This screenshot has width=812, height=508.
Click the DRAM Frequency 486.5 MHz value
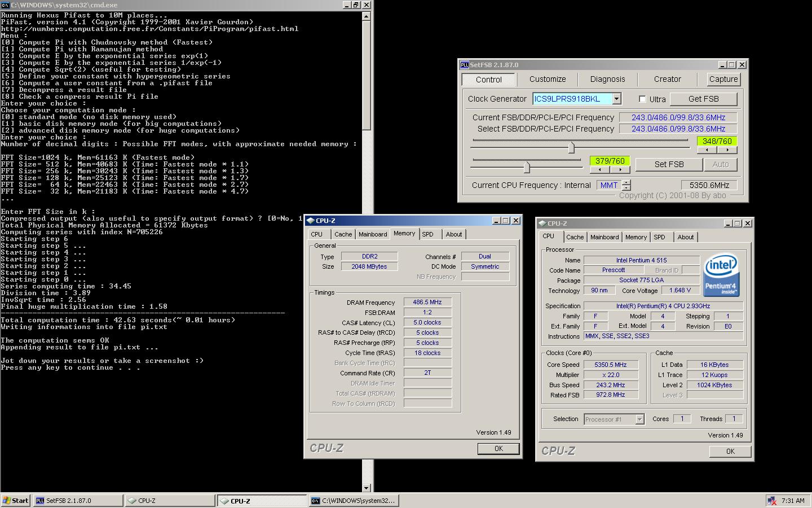click(x=427, y=303)
